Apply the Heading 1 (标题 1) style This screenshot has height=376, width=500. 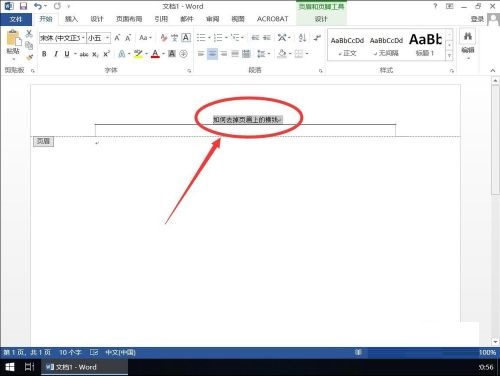[425, 46]
